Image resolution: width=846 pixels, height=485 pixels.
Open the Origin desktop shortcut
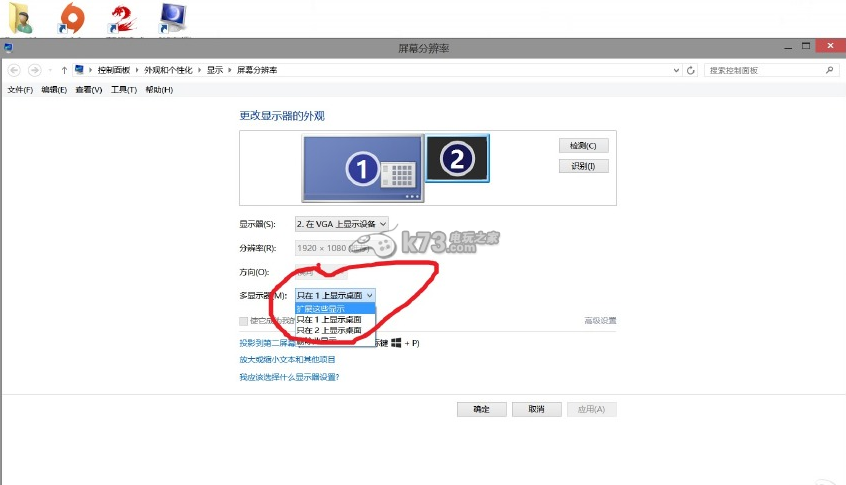(x=72, y=18)
